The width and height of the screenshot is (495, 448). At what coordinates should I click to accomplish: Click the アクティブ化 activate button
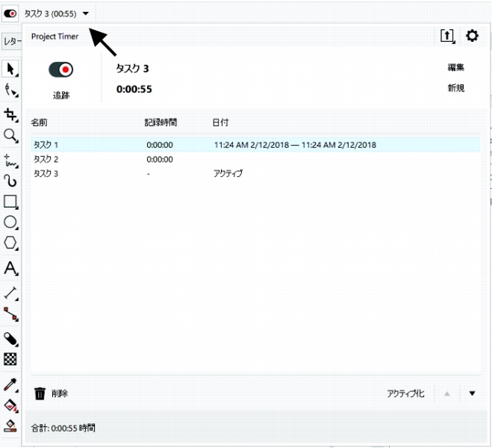pyautogui.click(x=405, y=393)
